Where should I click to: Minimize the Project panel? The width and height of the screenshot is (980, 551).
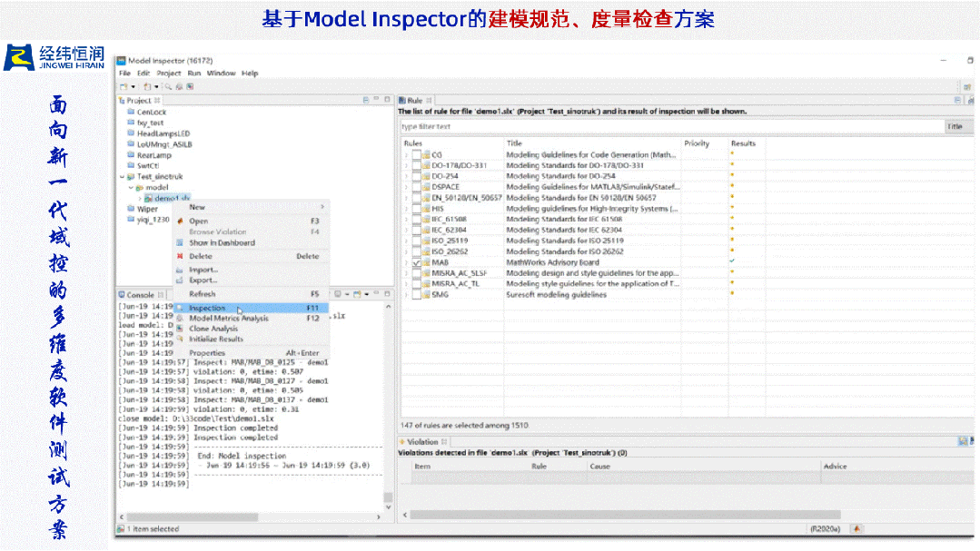click(376, 100)
